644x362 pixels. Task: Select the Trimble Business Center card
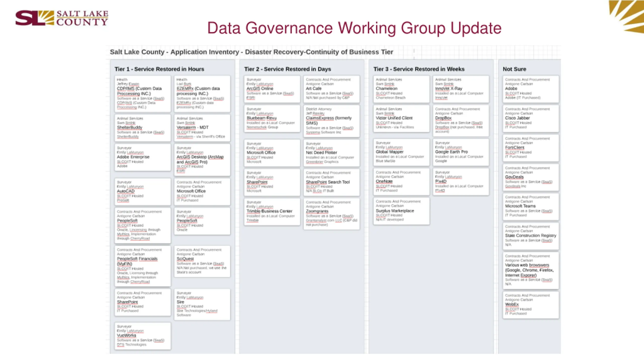click(x=272, y=212)
